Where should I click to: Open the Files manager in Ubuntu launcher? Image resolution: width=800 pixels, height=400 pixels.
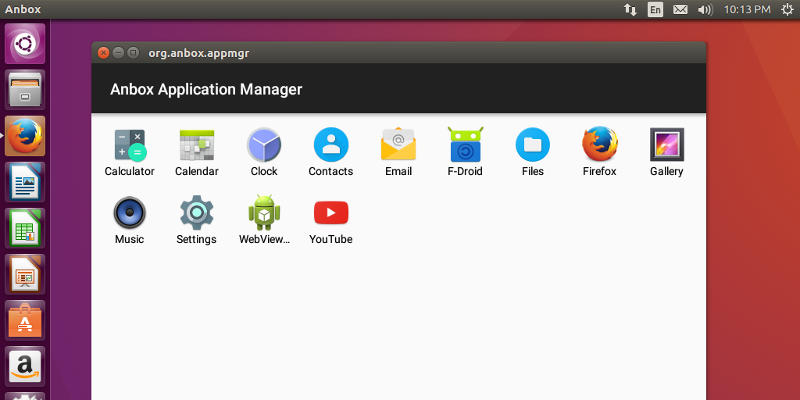pyautogui.click(x=25, y=90)
